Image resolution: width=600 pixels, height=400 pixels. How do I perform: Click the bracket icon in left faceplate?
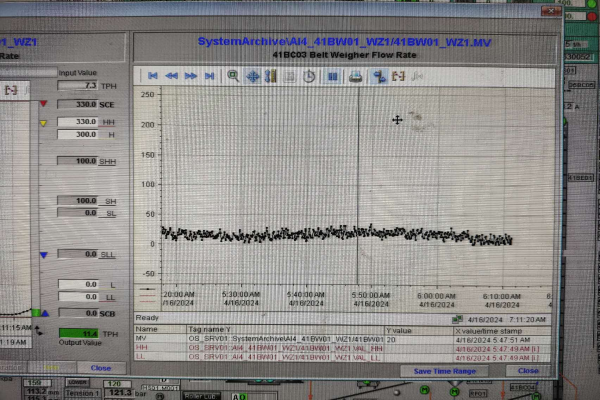coord(11,90)
